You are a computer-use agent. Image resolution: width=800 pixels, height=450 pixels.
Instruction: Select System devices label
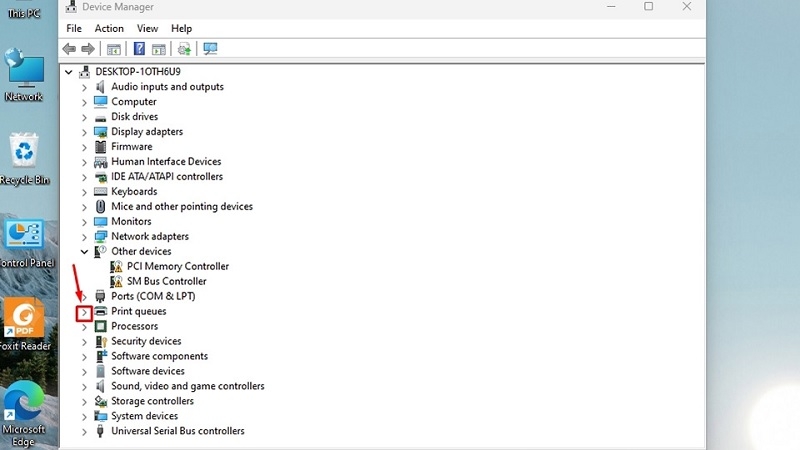click(x=144, y=416)
